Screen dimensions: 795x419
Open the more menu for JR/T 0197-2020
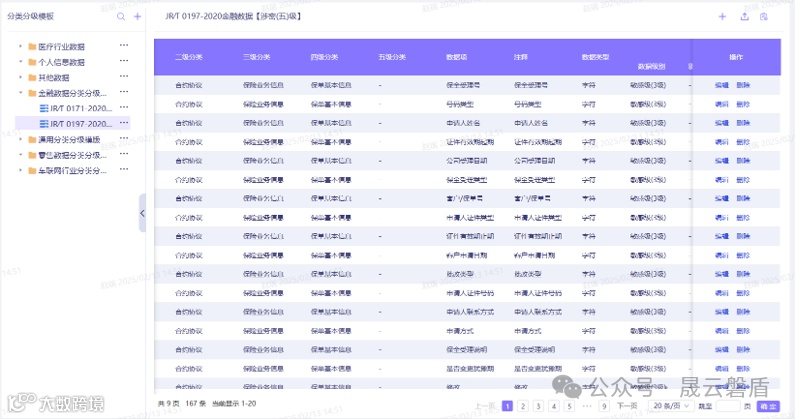pos(124,123)
